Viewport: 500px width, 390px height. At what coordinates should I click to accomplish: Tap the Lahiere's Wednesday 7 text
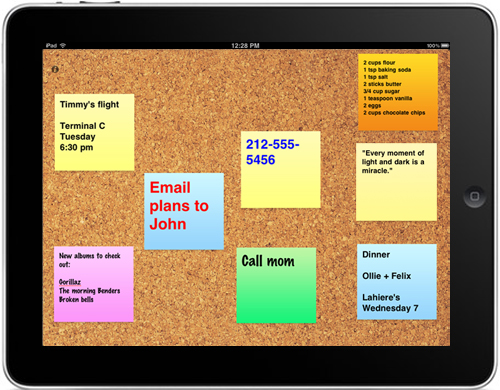390,303
